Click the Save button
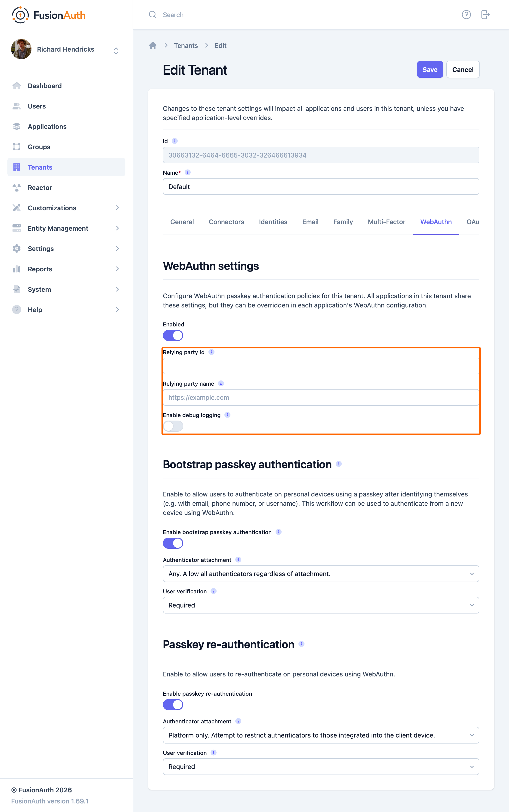 coord(430,69)
